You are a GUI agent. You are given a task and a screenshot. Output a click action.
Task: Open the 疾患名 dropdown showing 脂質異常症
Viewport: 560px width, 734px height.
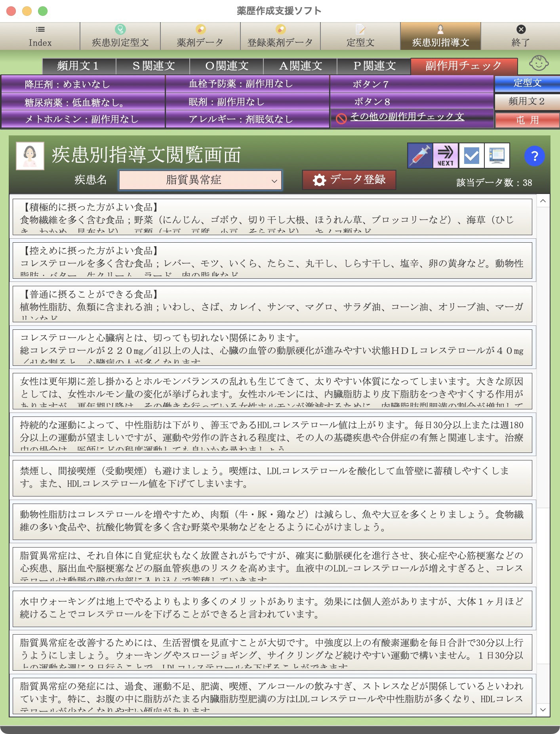click(x=200, y=180)
